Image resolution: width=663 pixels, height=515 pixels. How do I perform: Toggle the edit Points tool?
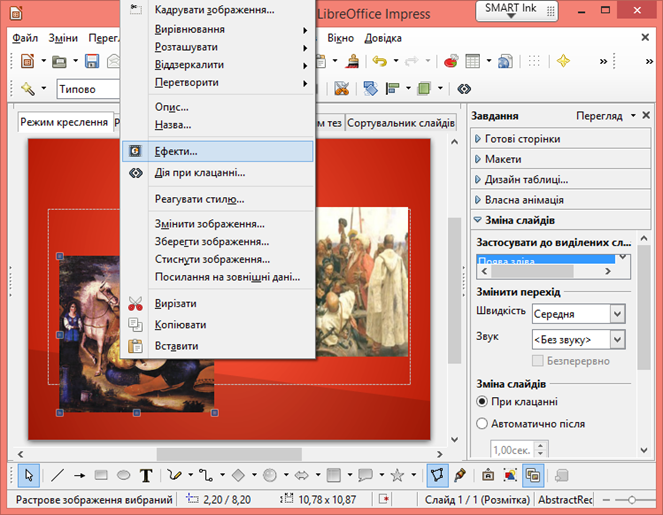click(437, 475)
